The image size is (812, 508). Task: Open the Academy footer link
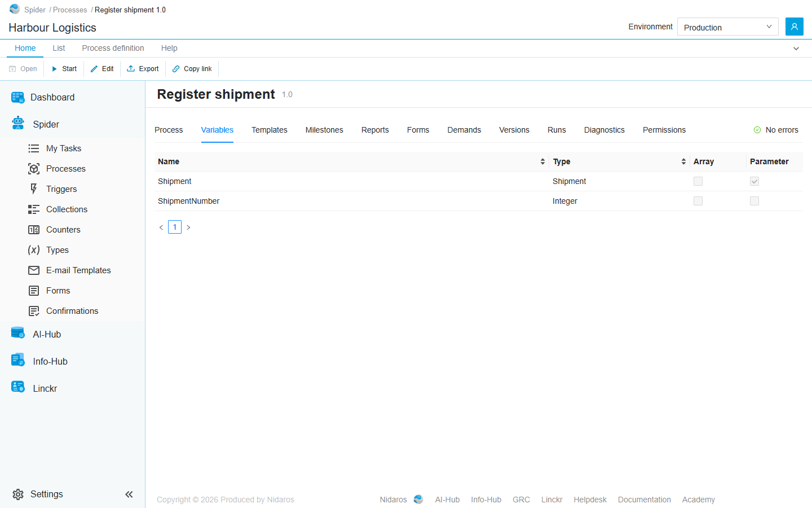click(699, 500)
